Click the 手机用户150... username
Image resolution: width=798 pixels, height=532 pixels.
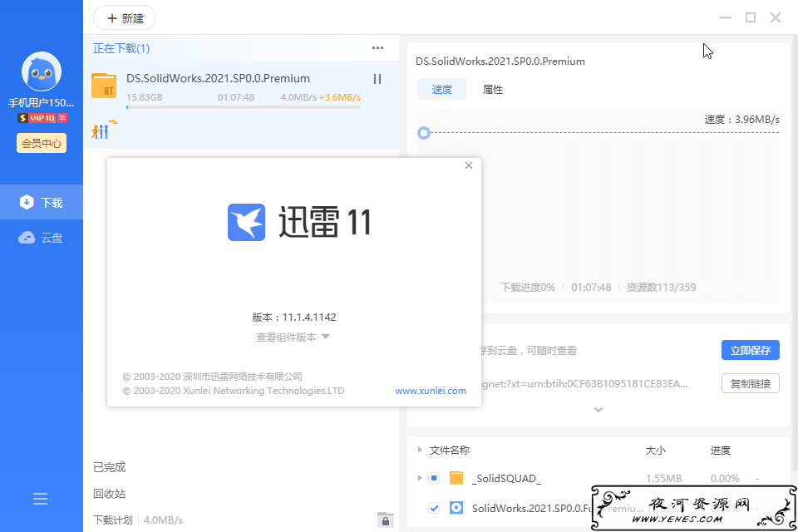(x=42, y=103)
